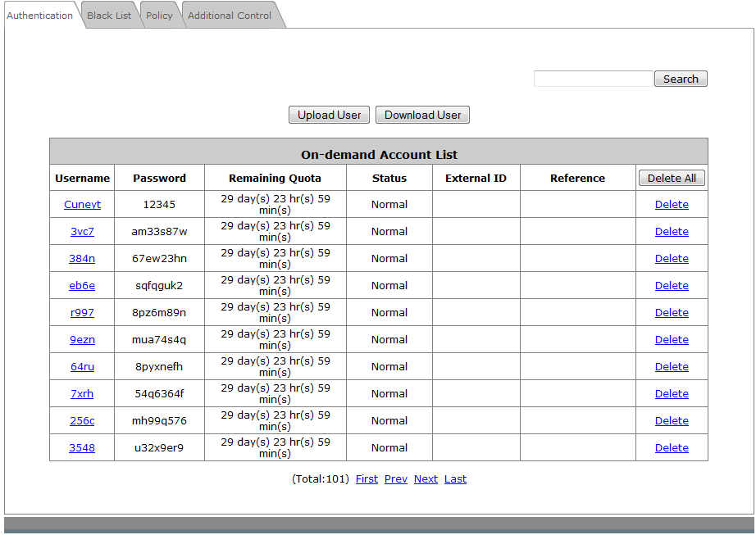756x535 pixels.
Task: Select the Additional Control tab
Action: click(230, 16)
